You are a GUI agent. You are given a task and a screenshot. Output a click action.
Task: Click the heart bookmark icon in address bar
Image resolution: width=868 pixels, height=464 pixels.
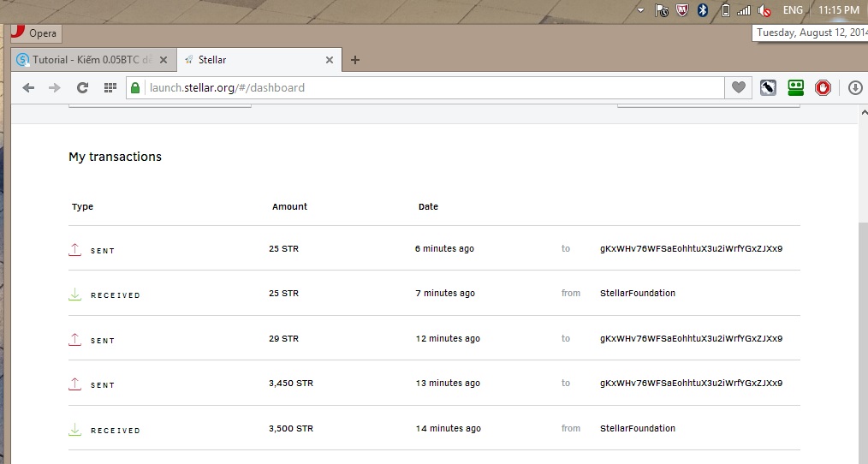(738, 87)
